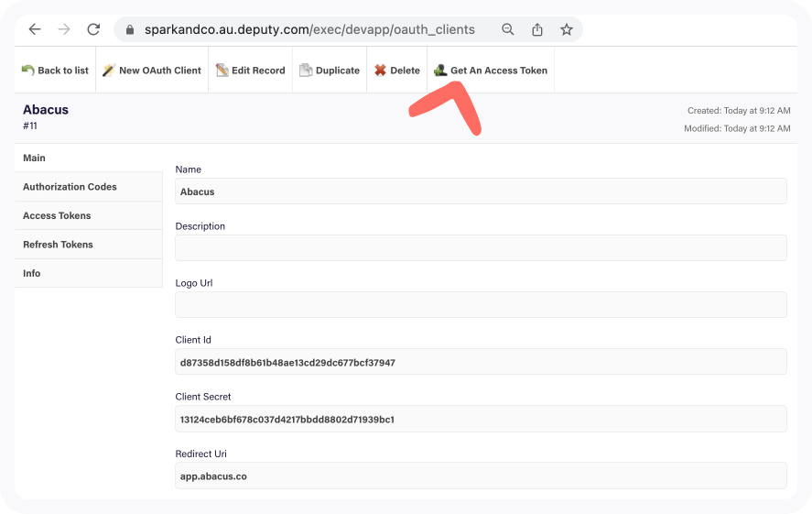The height and width of the screenshot is (514, 812).
Task: Click the Back to list label
Action: pos(63,71)
